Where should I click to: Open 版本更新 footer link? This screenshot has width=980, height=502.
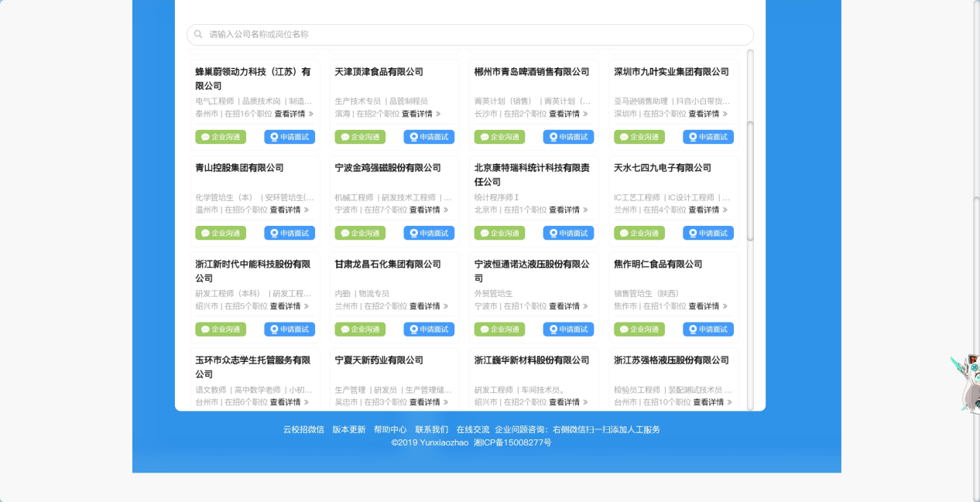348,429
